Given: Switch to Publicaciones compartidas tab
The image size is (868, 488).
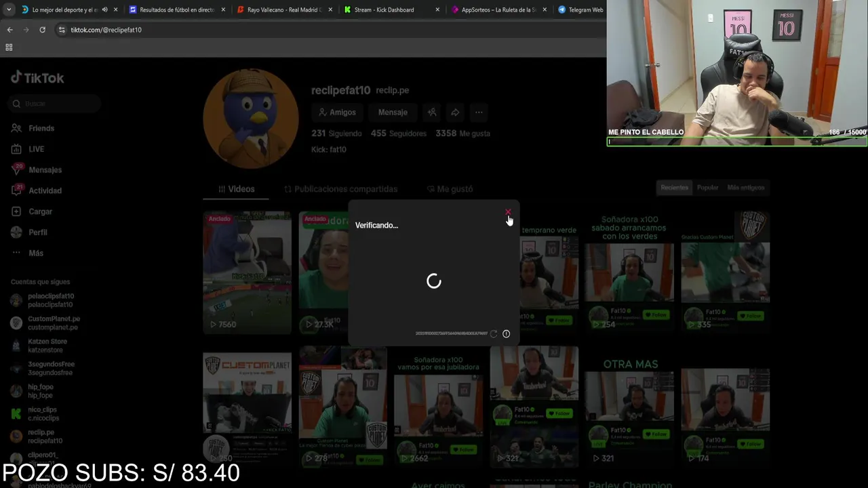Looking at the screenshot, I should tap(340, 189).
